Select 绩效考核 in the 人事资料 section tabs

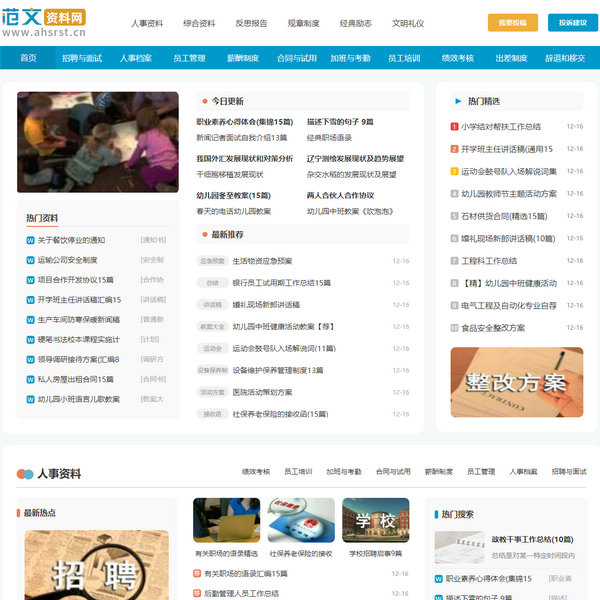coord(256,471)
